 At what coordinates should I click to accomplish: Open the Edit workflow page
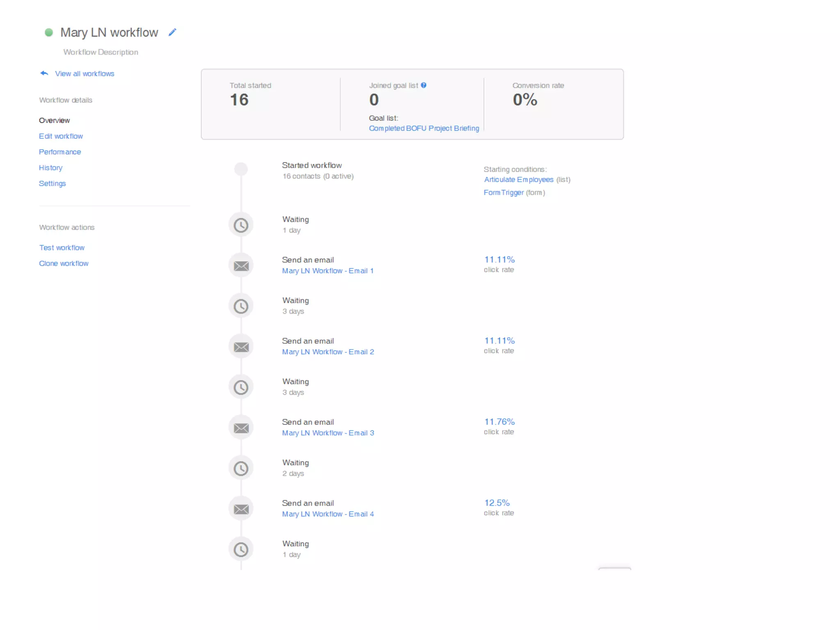tap(61, 136)
